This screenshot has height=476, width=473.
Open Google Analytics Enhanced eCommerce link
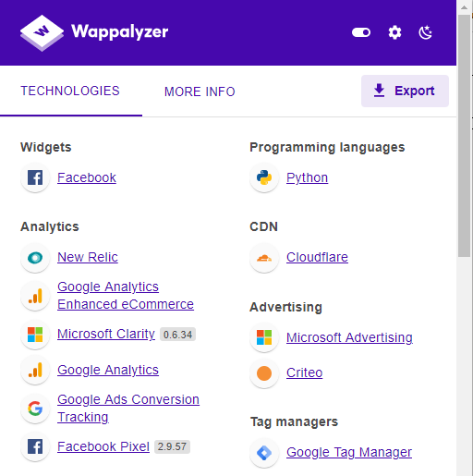[x=126, y=296]
